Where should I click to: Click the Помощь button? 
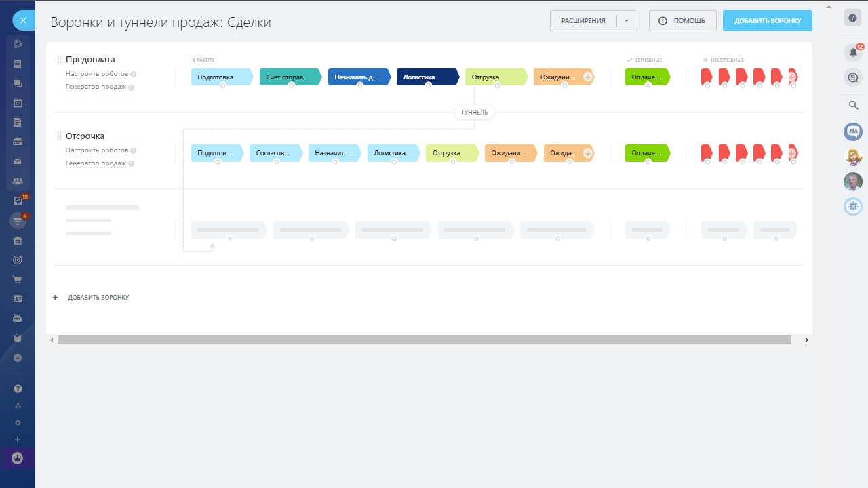coord(683,21)
